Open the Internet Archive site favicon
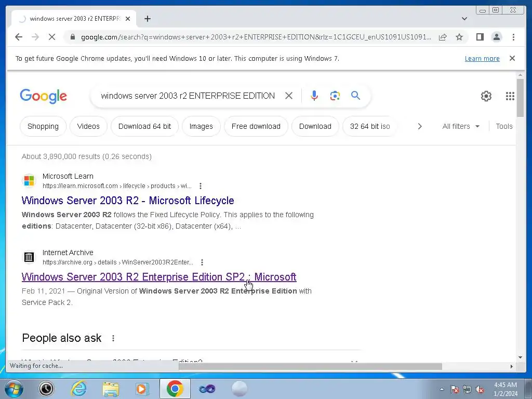Image resolution: width=532 pixels, height=399 pixels. point(29,257)
